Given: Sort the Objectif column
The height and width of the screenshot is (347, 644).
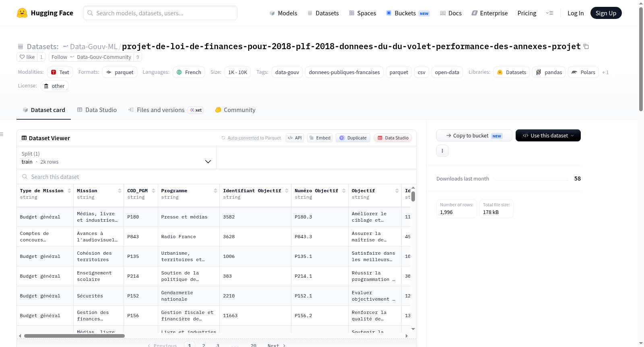Looking at the screenshot, I should (397, 191).
